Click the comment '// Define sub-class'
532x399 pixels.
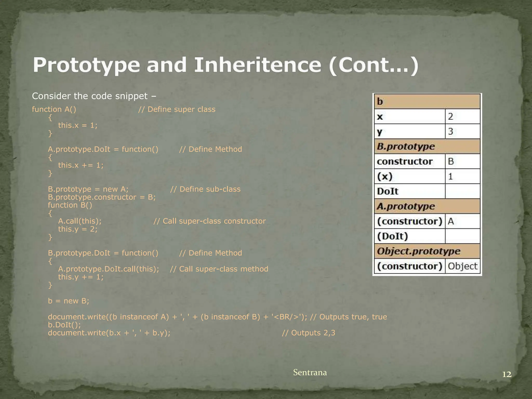tap(205, 189)
